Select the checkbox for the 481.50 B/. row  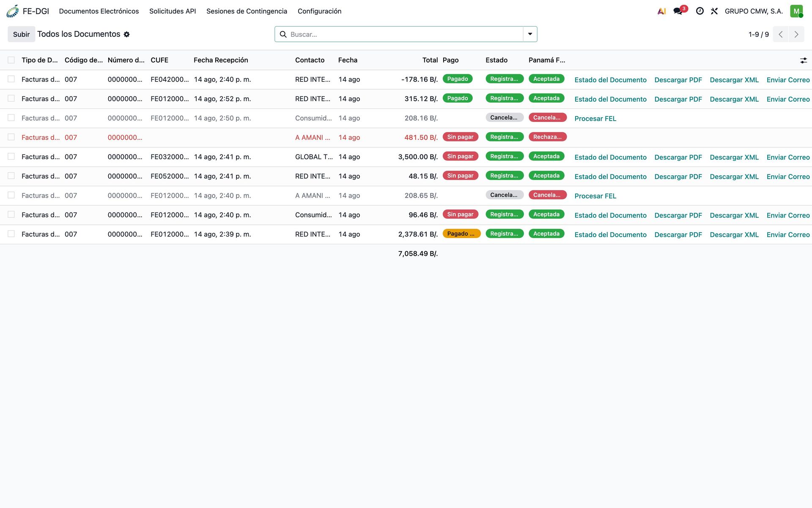click(11, 137)
